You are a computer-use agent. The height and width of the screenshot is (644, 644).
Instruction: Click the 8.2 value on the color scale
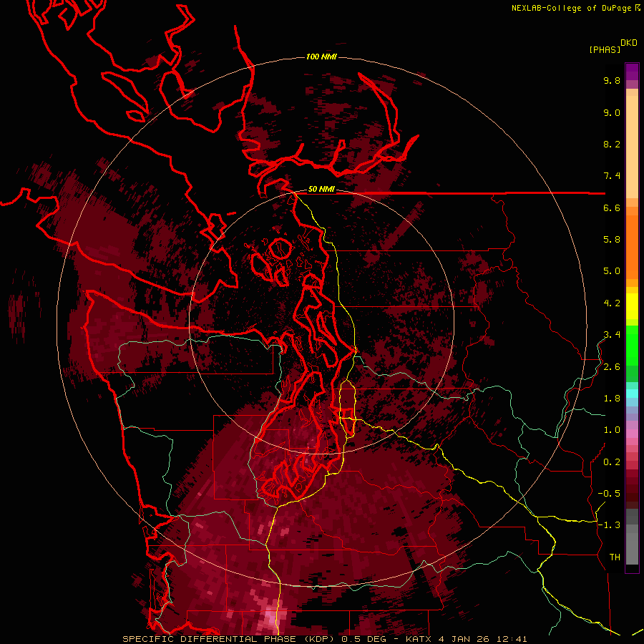(x=612, y=145)
